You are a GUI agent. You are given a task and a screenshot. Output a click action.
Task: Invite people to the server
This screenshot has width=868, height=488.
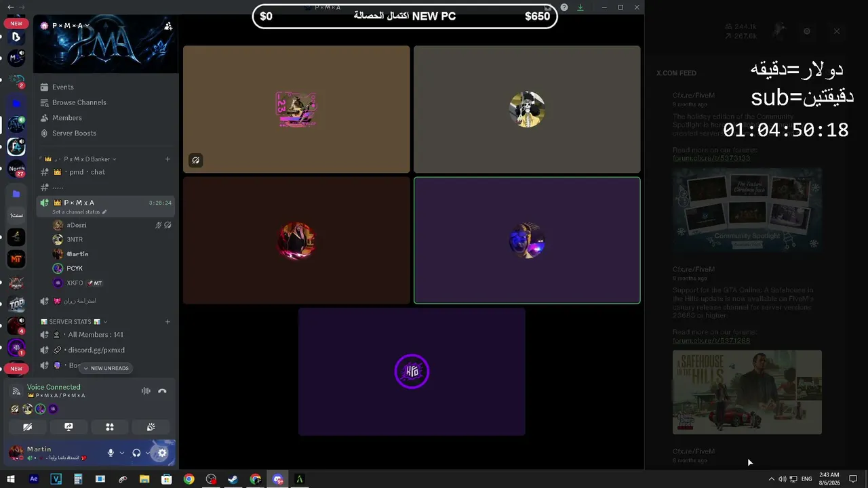(167, 26)
